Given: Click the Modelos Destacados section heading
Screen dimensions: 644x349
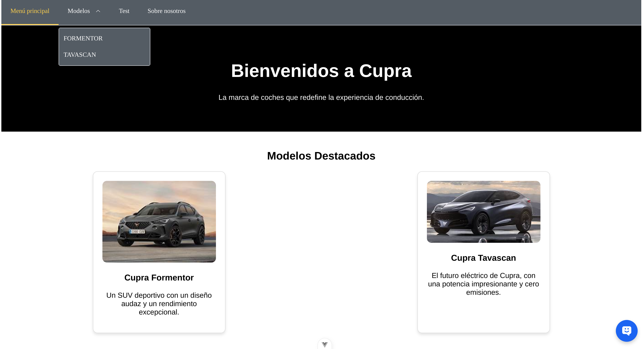Looking at the screenshot, I should 321,156.
